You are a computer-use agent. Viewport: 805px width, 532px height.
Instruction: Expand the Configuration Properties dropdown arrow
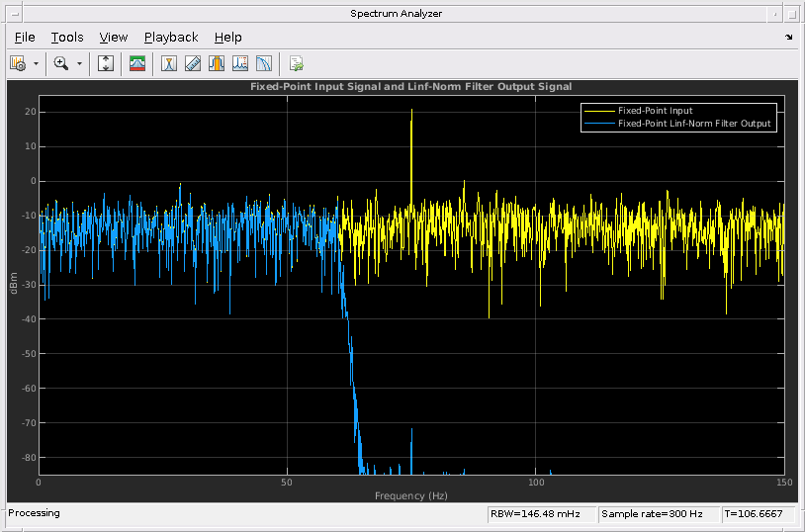pyautogui.click(x=37, y=63)
